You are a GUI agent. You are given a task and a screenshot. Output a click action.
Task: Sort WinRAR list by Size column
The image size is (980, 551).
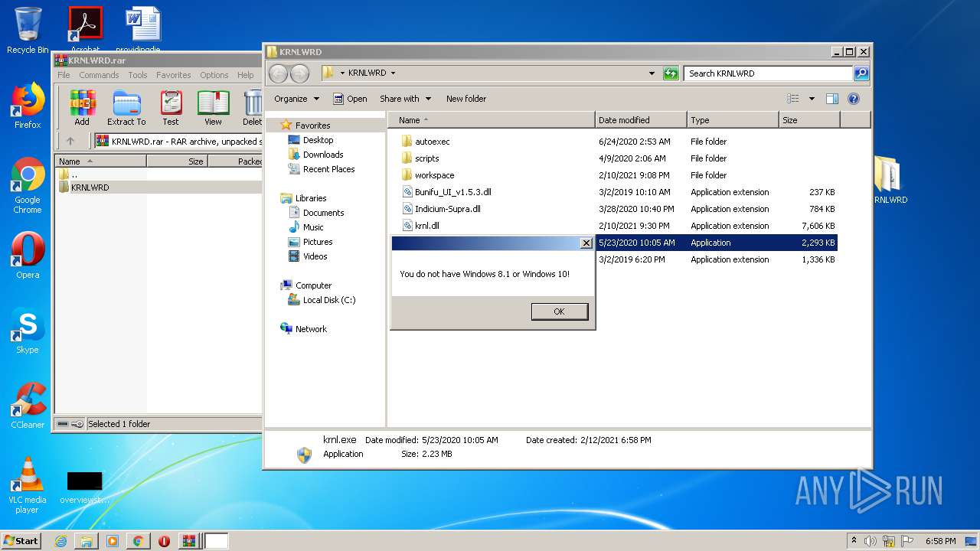click(177, 161)
